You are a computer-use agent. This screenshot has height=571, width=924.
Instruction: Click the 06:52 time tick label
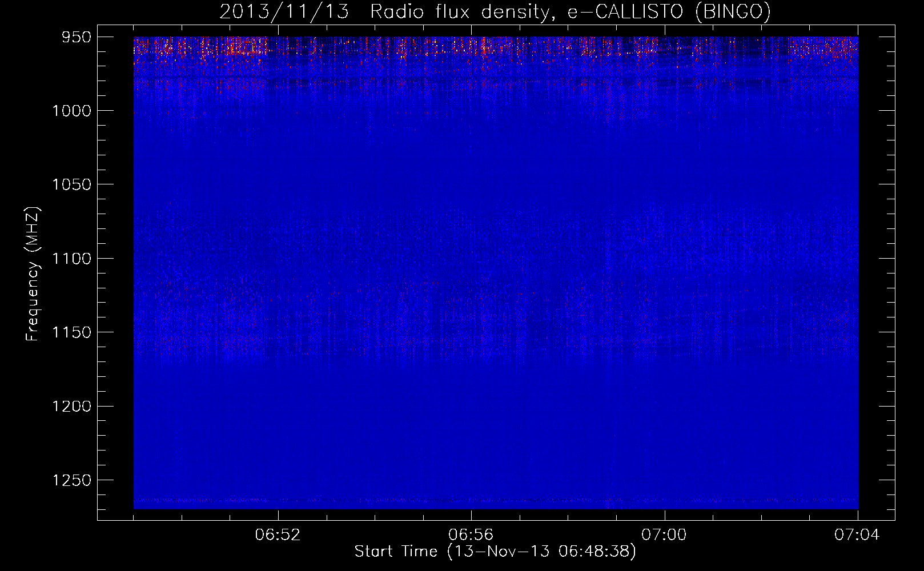click(278, 535)
